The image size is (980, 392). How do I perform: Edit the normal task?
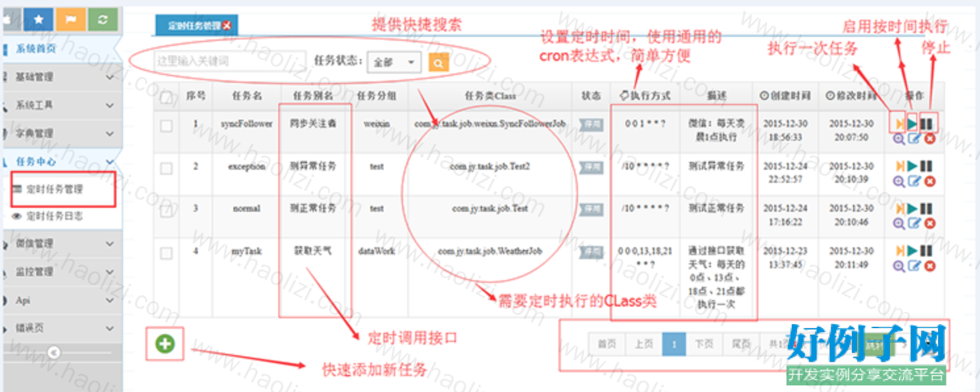tap(914, 223)
